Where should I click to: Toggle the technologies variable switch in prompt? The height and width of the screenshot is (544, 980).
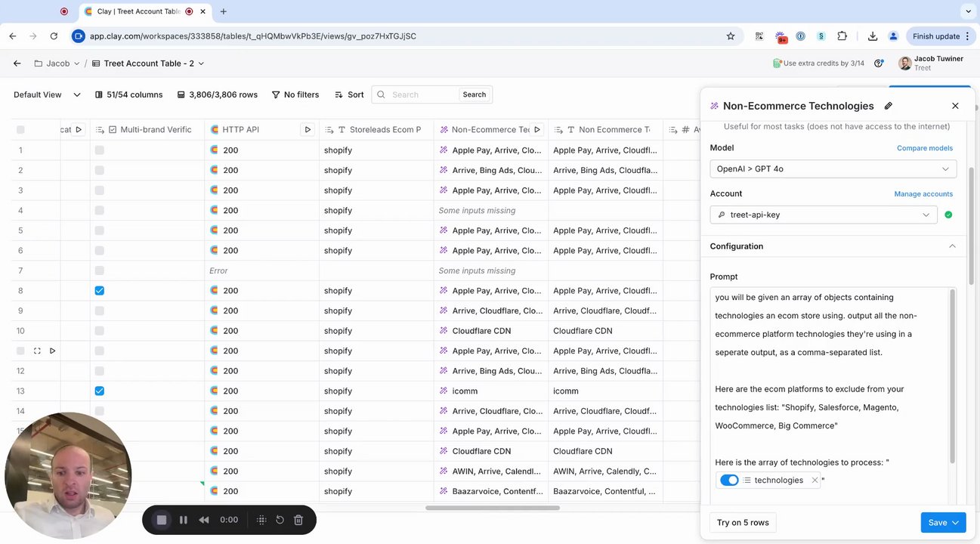click(729, 481)
